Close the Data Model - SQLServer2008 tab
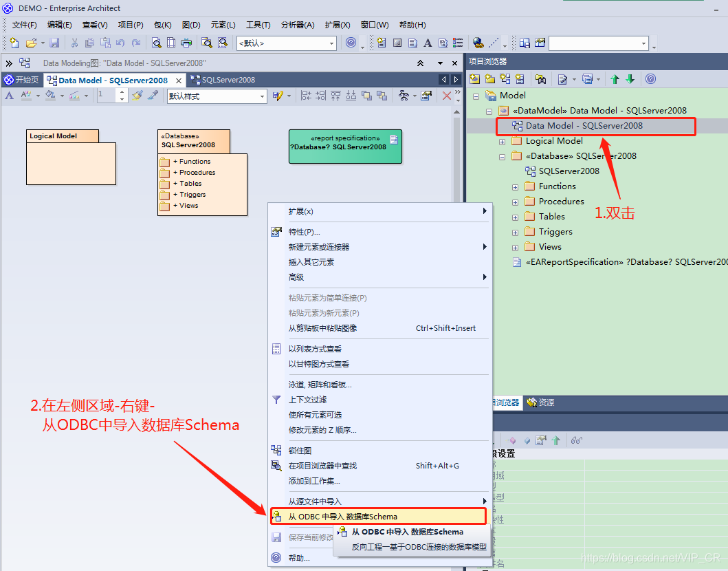The height and width of the screenshot is (571, 728). pos(179,80)
